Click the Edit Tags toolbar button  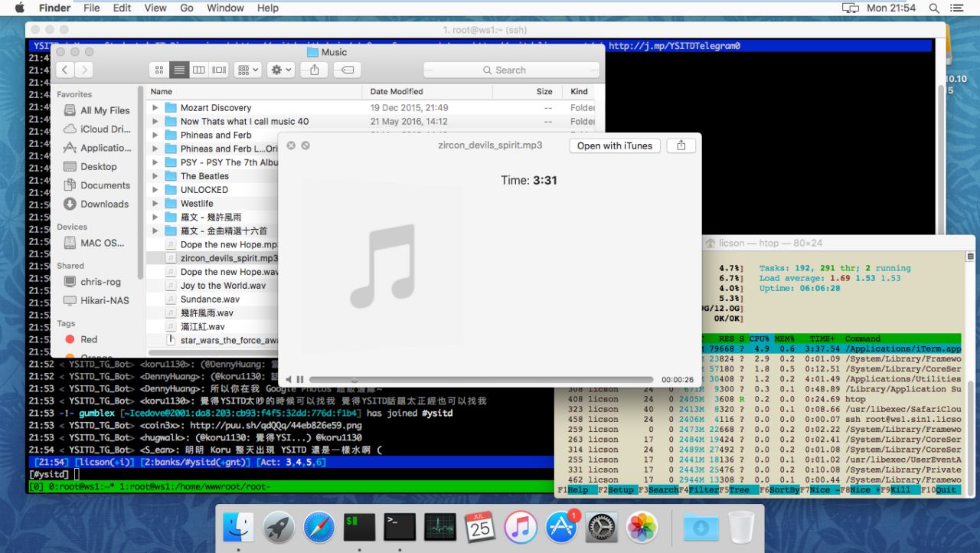click(x=346, y=70)
